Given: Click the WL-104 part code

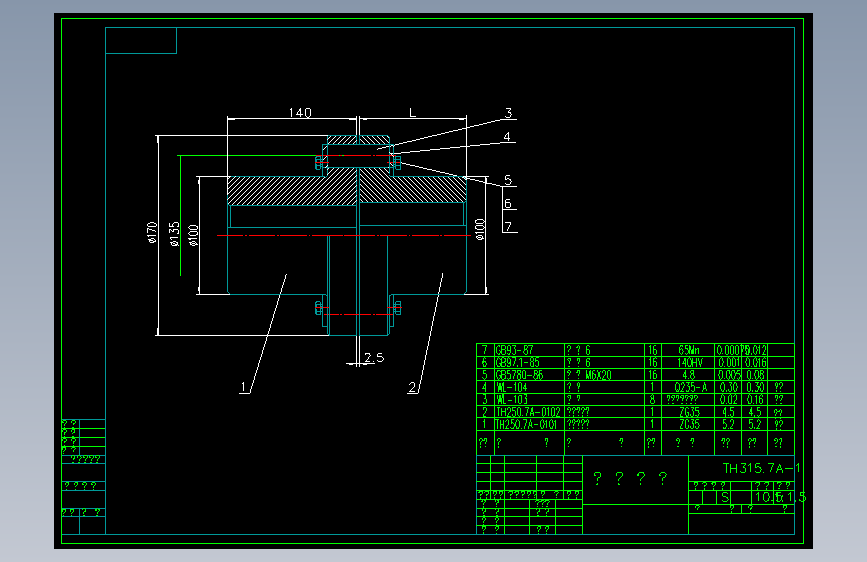Looking at the screenshot, I should tap(512, 387).
